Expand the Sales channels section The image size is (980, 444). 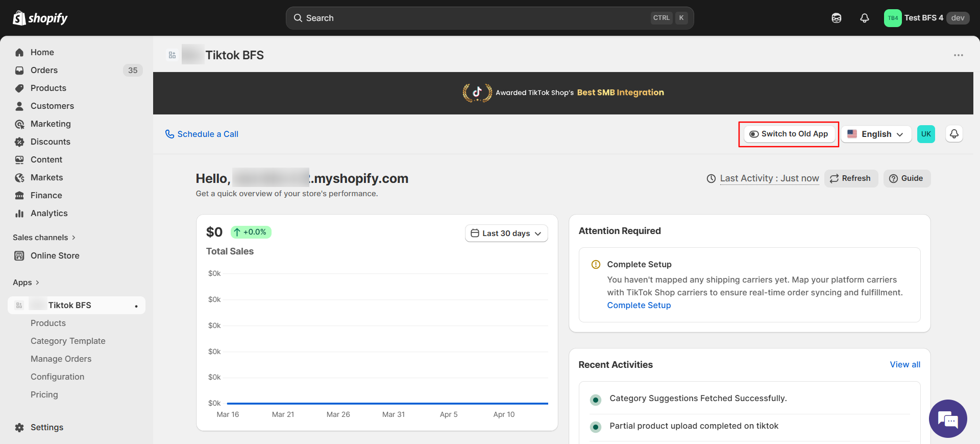(44, 238)
